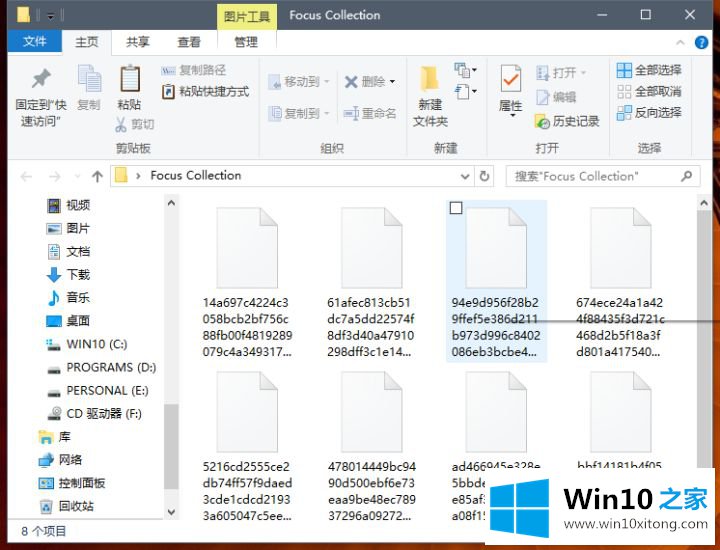This screenshot has height=550, width=720.
Task: Open PROGRAMS (D:) drive
Action: (x=101, y=367)
